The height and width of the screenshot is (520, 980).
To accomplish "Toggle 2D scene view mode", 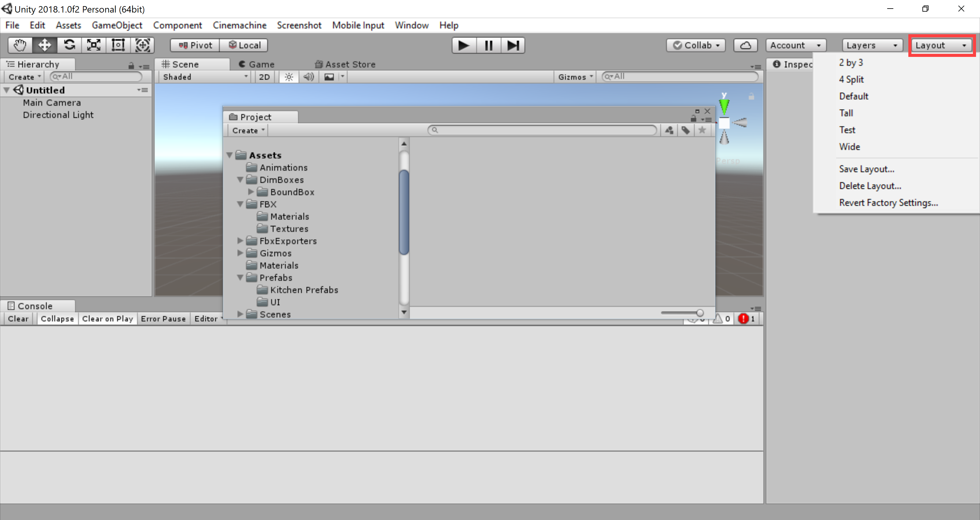I will tap(264, 77).
